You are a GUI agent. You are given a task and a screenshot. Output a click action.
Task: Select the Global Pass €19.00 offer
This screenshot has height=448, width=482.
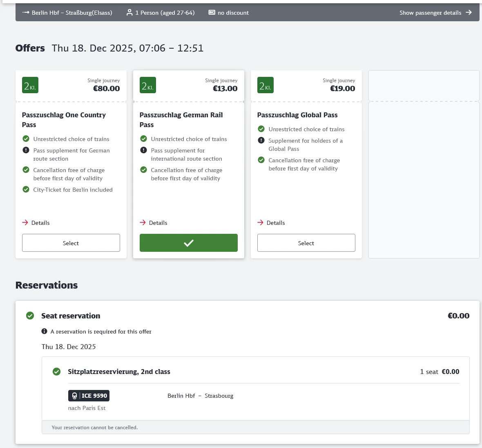point(306,243)
